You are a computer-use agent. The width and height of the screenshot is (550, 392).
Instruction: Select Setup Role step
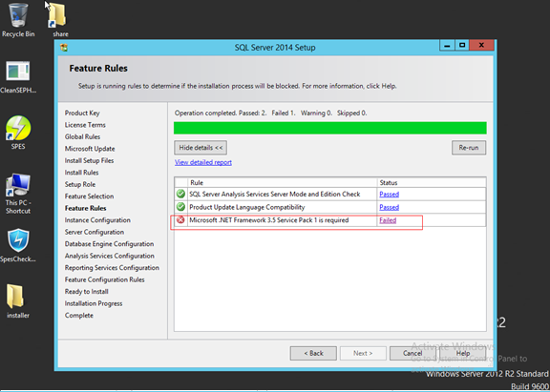[x=80, y=184]
